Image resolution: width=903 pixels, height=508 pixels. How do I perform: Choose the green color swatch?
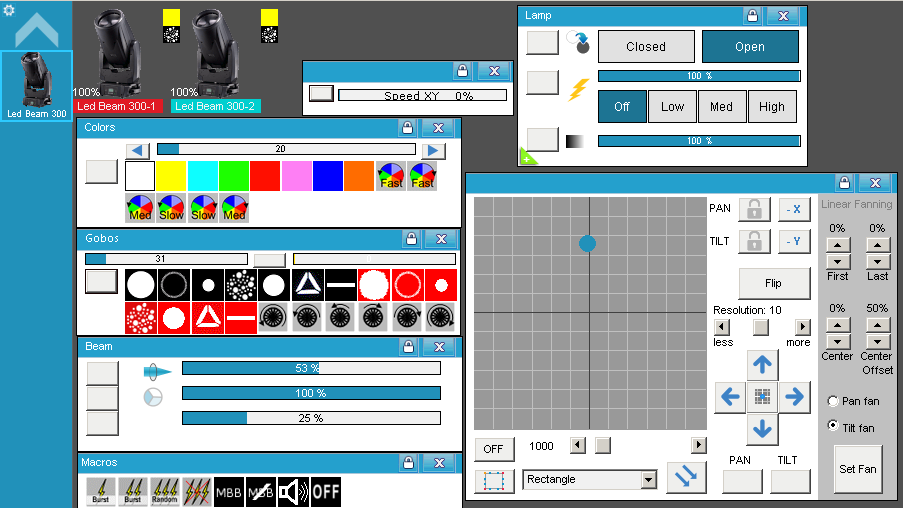click(233, 176)
